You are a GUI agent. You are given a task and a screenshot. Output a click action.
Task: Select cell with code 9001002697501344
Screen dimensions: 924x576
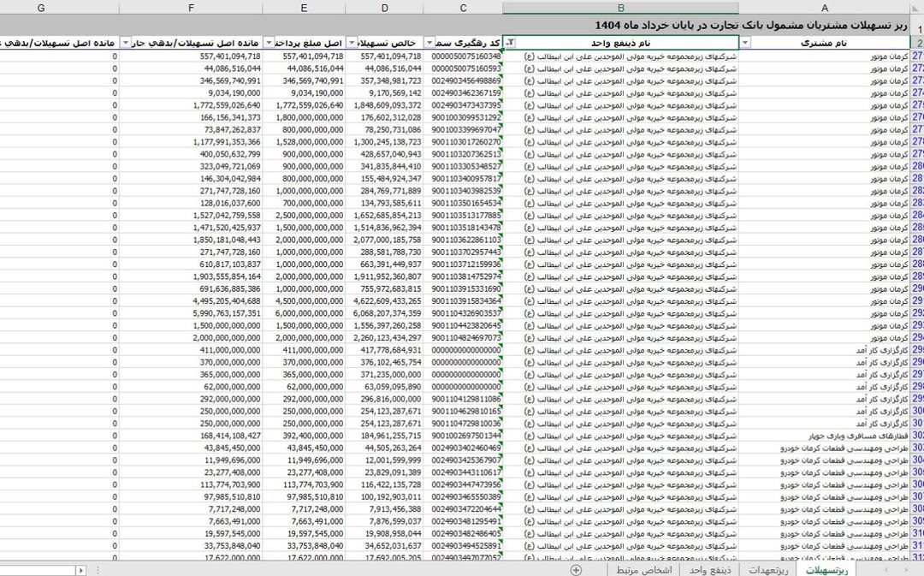463,436
